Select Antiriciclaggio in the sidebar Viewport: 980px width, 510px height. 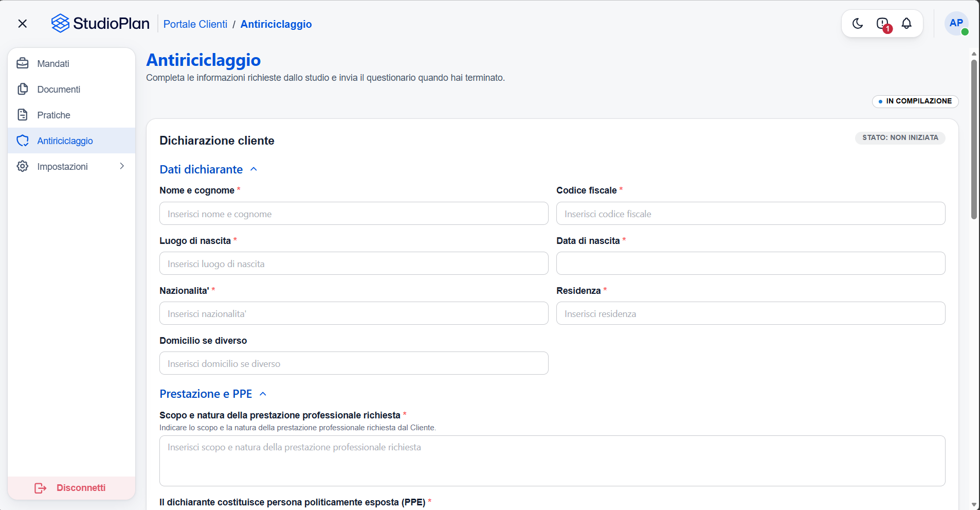(x=71, y=140)
